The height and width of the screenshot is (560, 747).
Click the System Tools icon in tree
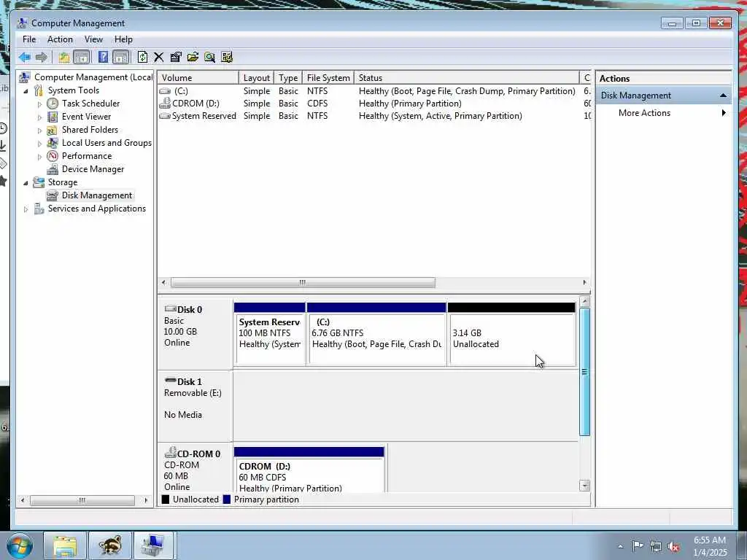point(39,90)
